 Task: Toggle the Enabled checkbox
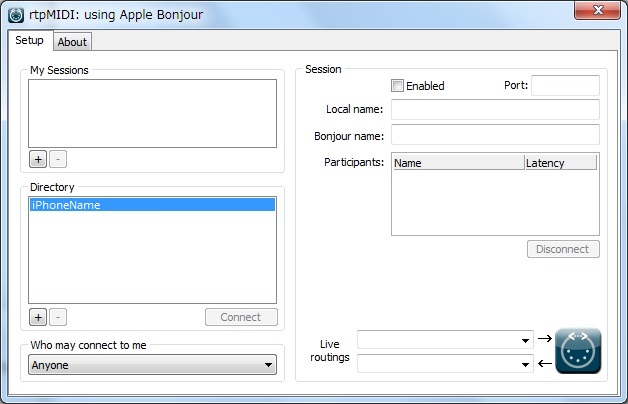pos(397,86)
